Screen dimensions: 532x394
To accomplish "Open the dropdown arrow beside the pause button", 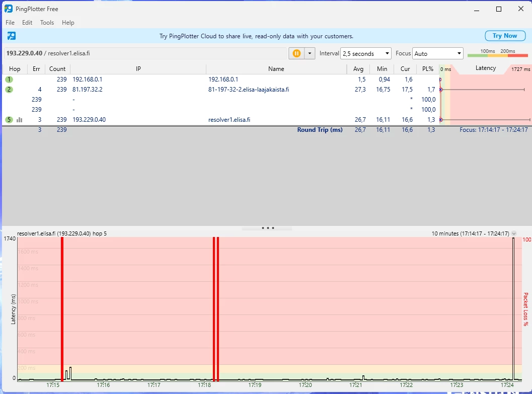I will coord(310,53).
